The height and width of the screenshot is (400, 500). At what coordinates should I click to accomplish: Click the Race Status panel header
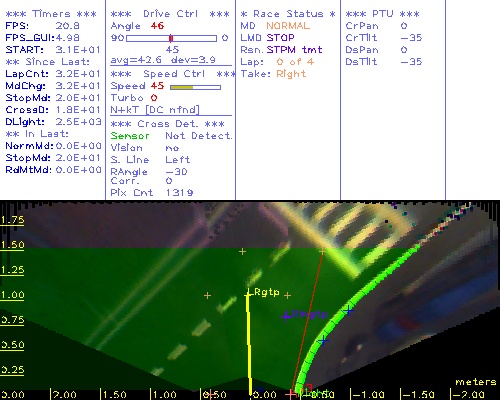click(288, 14)
